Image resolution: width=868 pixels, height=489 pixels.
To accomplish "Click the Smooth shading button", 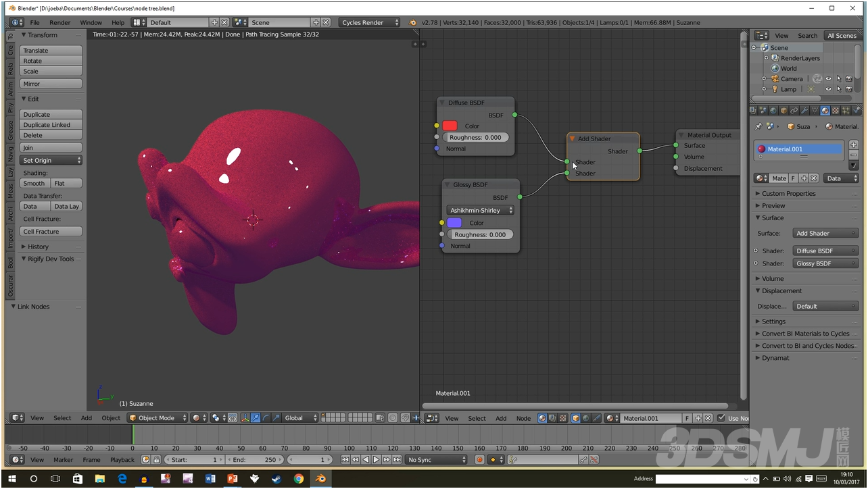I will click(34, 183).
